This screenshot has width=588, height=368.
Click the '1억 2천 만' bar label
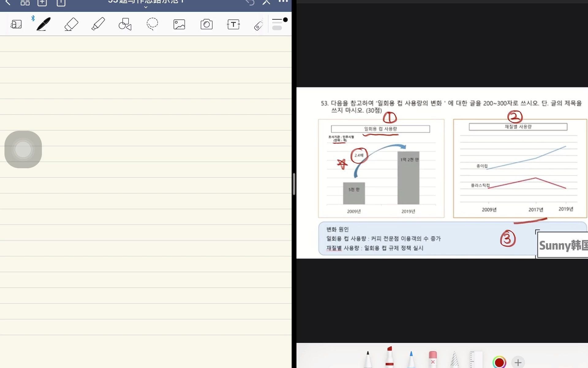pos(409,159)
